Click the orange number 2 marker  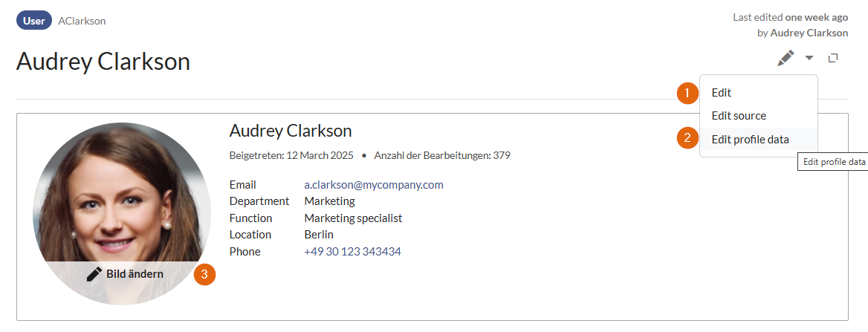[687, 137]
